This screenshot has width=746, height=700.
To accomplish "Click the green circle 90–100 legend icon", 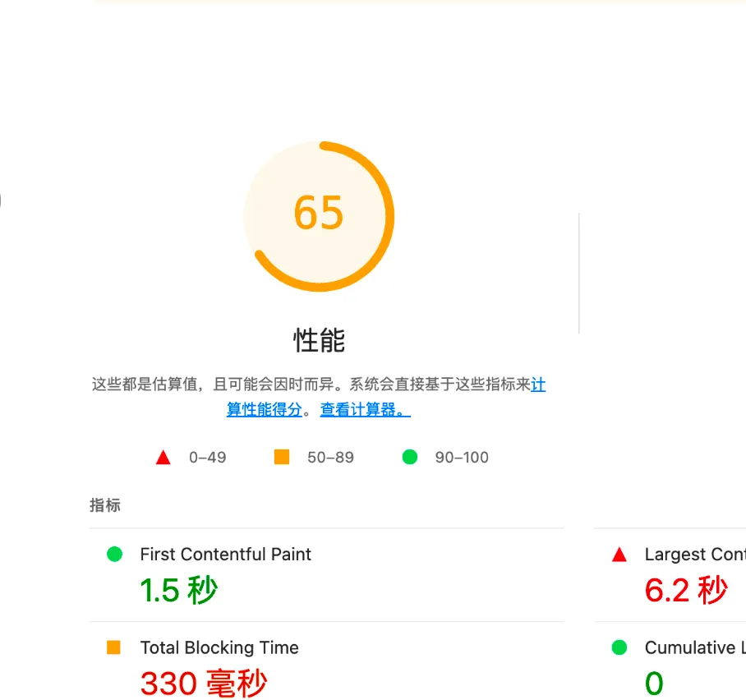I will tap(410, 457).
